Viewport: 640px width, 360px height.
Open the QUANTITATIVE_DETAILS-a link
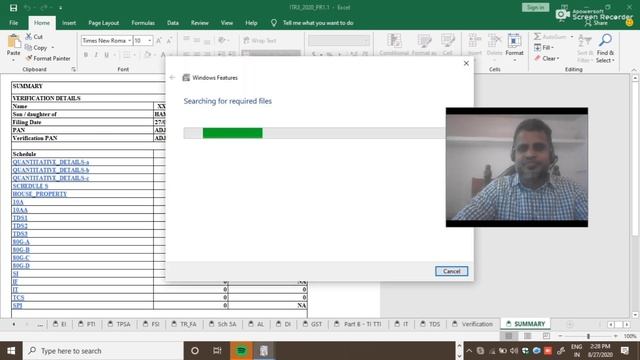point(51,162)
